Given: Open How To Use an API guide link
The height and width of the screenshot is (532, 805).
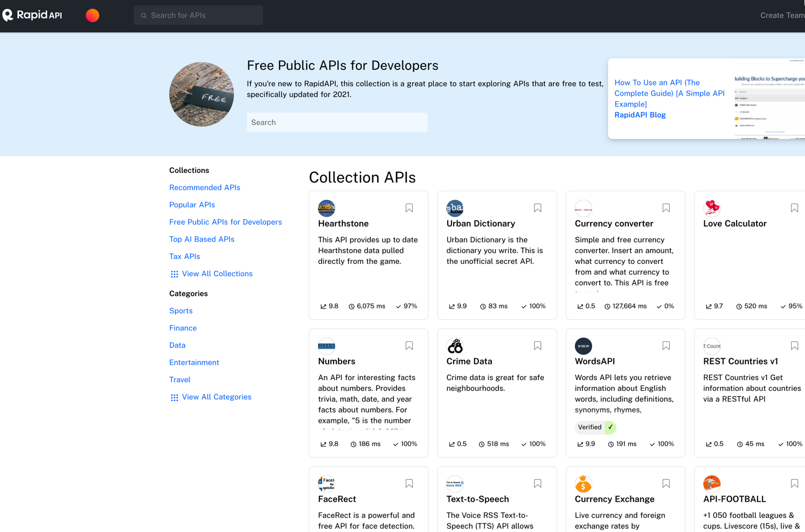Looking at the screenshot, I should point(669,93).
